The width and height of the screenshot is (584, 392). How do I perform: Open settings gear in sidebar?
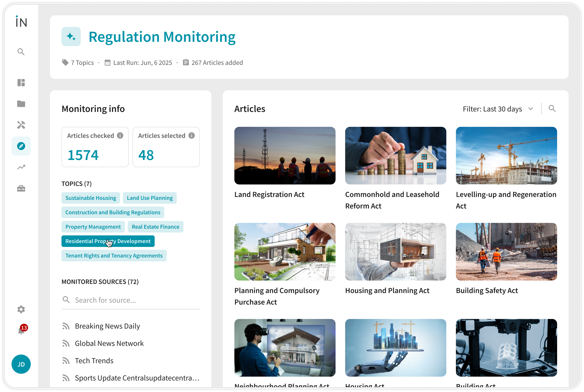coord(21,309)
